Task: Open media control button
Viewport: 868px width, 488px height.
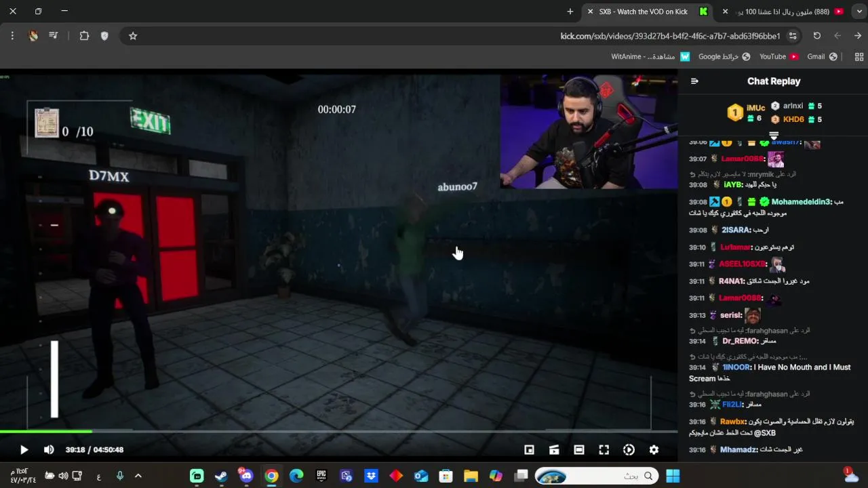Action: click(54, 36)
